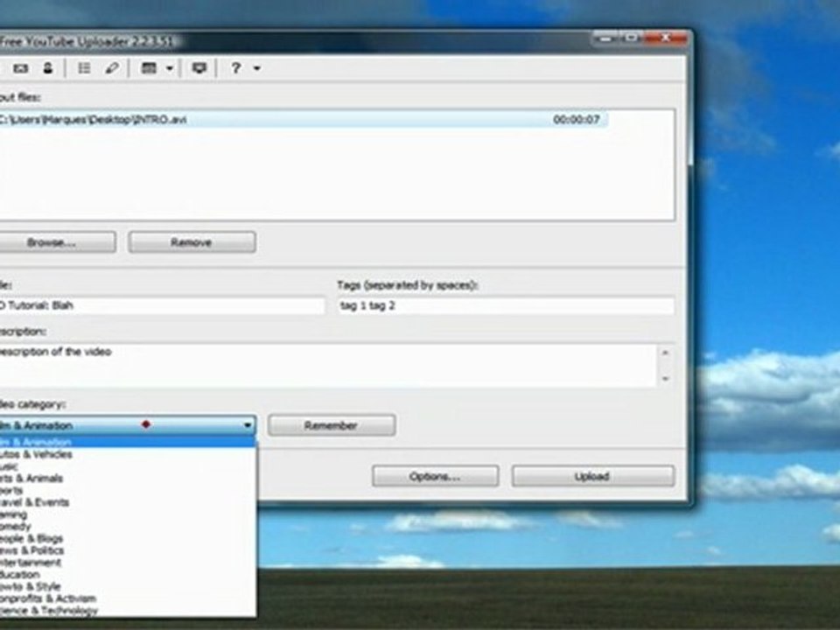The image size is (840, 630).
Task: Click the question mark help icon
Action: 235,68
